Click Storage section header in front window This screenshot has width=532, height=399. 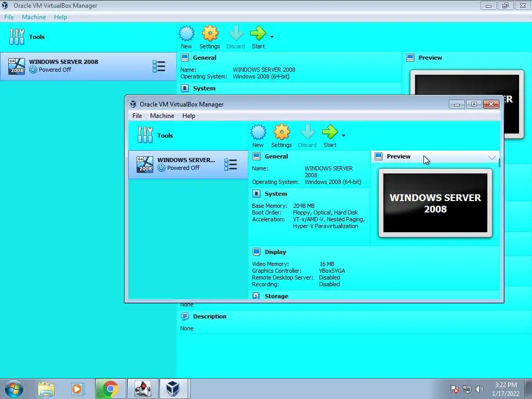tap(276, 296)
